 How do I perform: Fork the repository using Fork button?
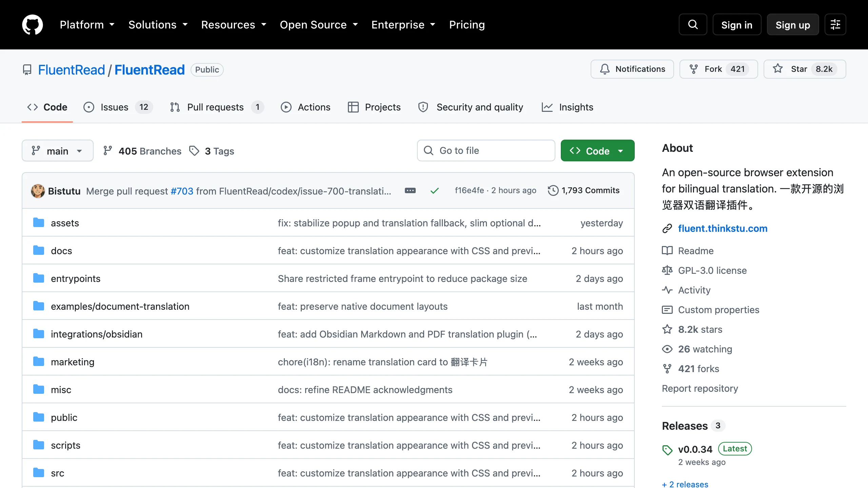click(x=718, y=69)
